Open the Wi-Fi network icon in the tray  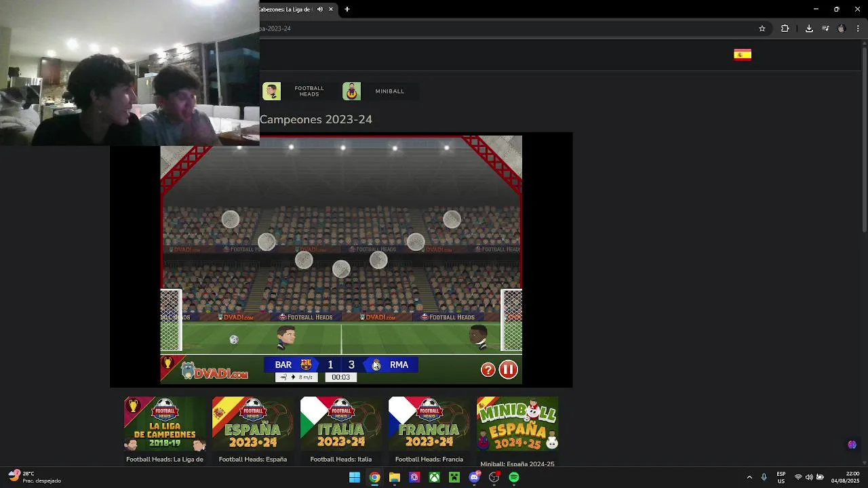point(798,478)
